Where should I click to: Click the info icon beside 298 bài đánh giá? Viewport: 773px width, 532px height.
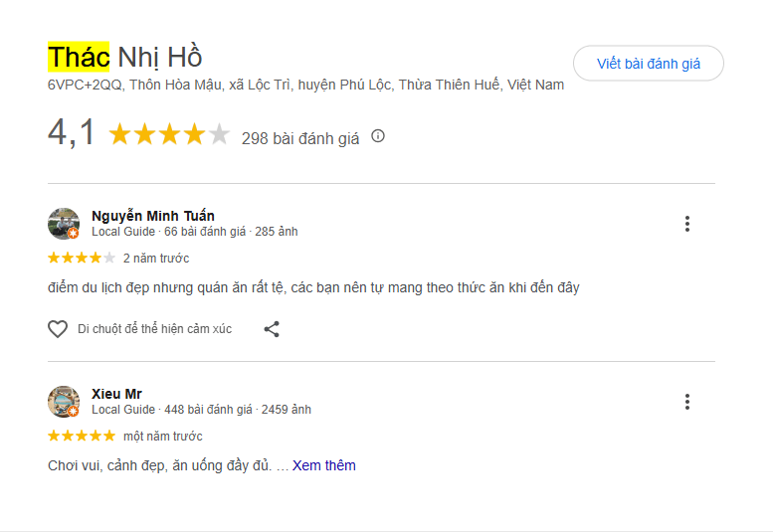[378, 136]
